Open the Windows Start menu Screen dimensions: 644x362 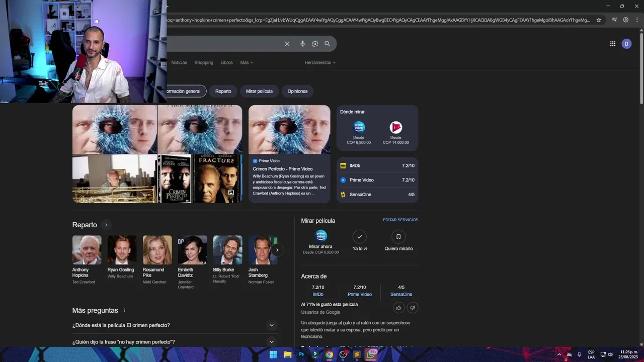pos(273,354)
